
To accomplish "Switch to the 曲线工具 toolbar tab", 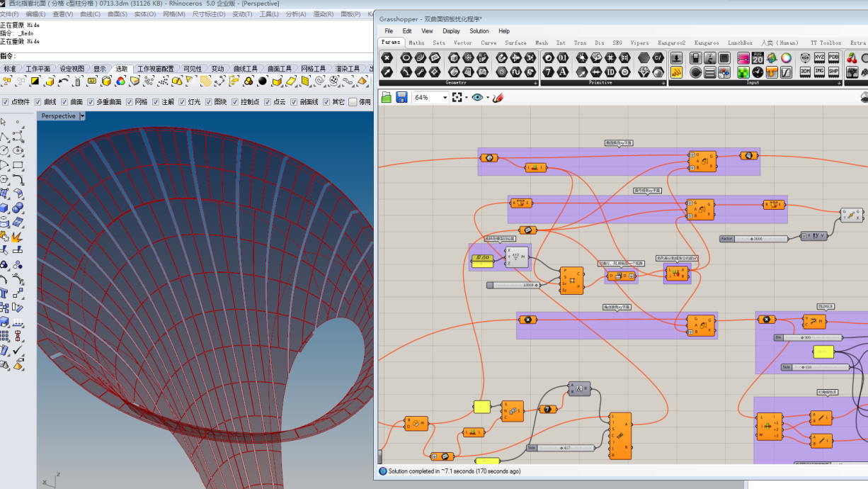I will [x=245, y=69].
